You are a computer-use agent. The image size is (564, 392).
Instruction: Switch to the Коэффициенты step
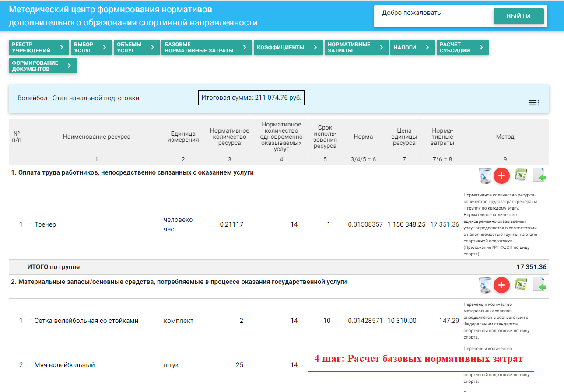[287, 48]
